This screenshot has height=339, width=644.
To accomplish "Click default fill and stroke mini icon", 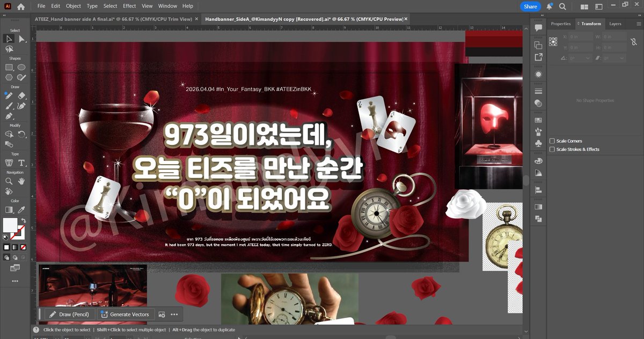I will (x=5, y=237).
